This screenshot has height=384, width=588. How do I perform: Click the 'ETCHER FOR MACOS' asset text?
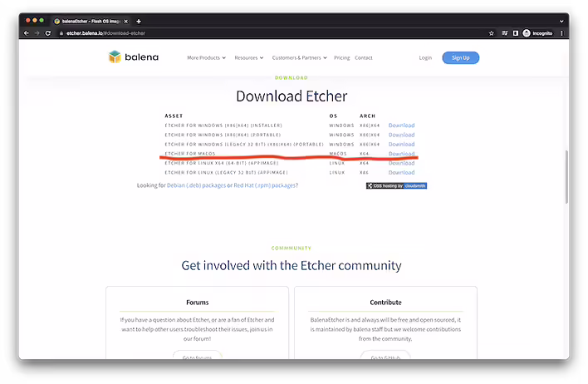(x=190, y=154)
